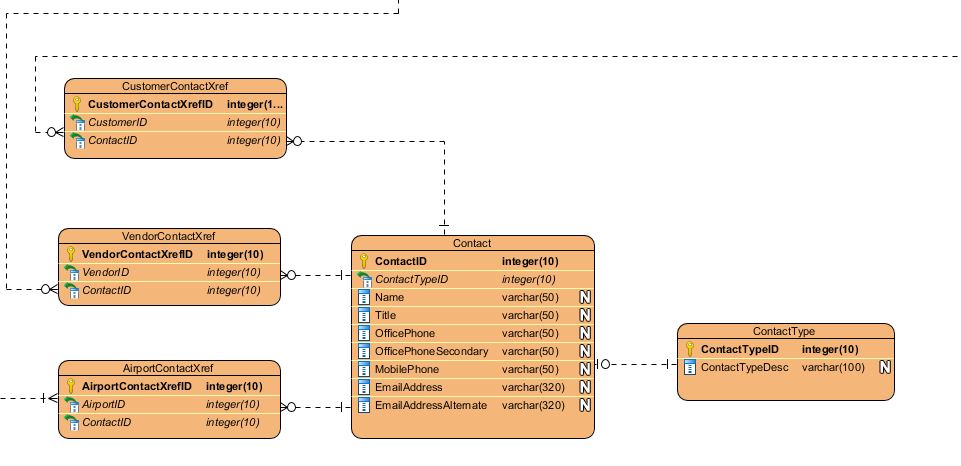Select the ContactID column in Contact table
Image resolution: width=961 pixels, height=466 pixels.
[x=401, y=261]
